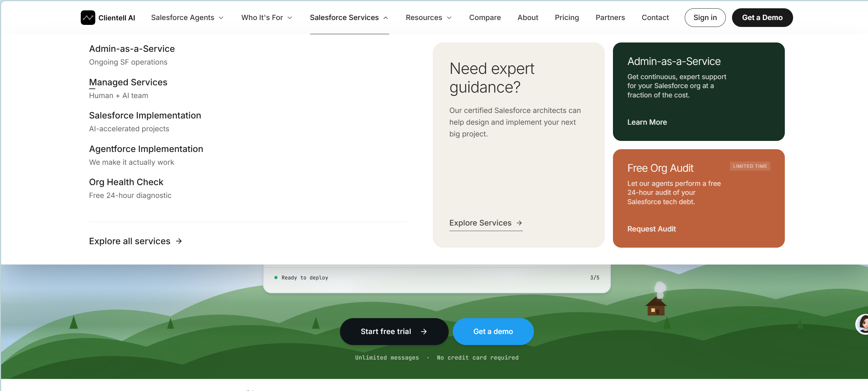The height and width of the screenshot is (391, 868).
Task: Select Admin-as-a-Service in the menu list
Action: click(132, 49)
